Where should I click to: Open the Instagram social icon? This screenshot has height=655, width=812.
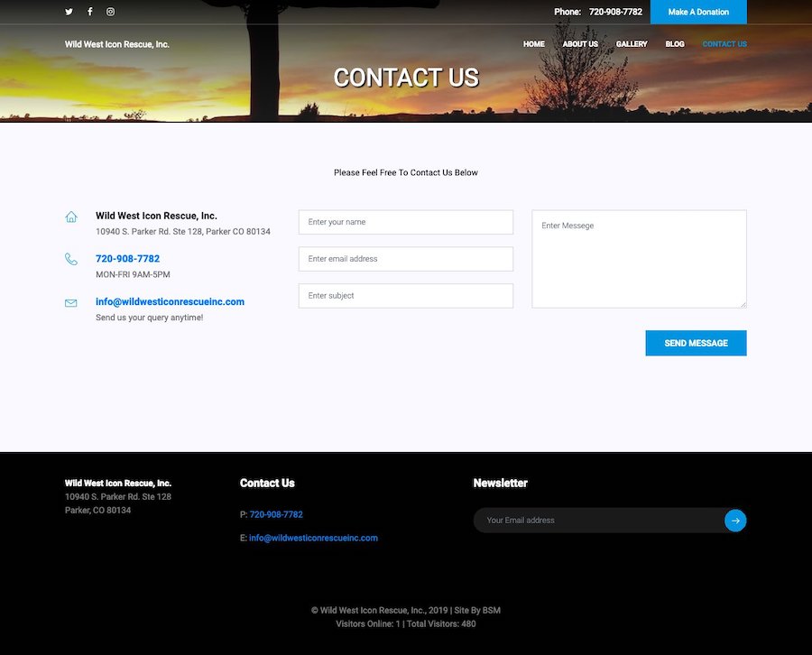click(x=110, y=12)
